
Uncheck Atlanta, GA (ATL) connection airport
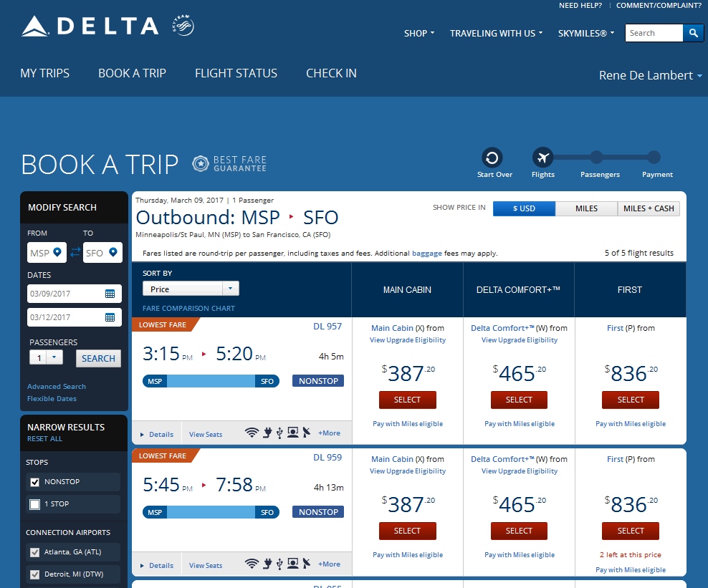click(x=34, y=552)
